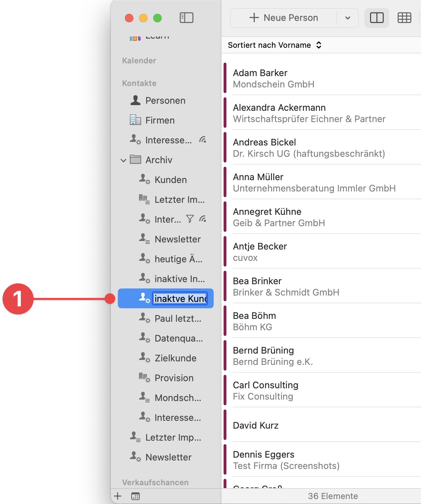Click the Kontakte section header
The image size is (421, 504).
tap(139, 83)
